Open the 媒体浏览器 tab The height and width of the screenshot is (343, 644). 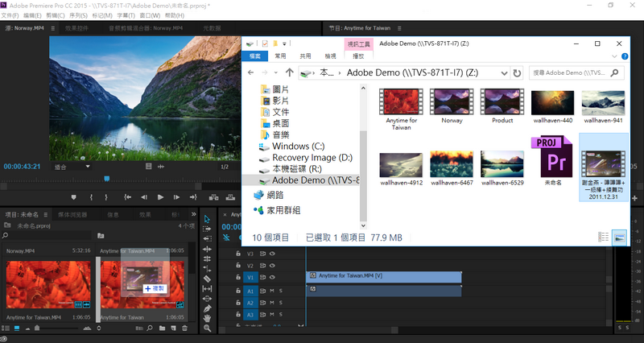coord(72,214)
